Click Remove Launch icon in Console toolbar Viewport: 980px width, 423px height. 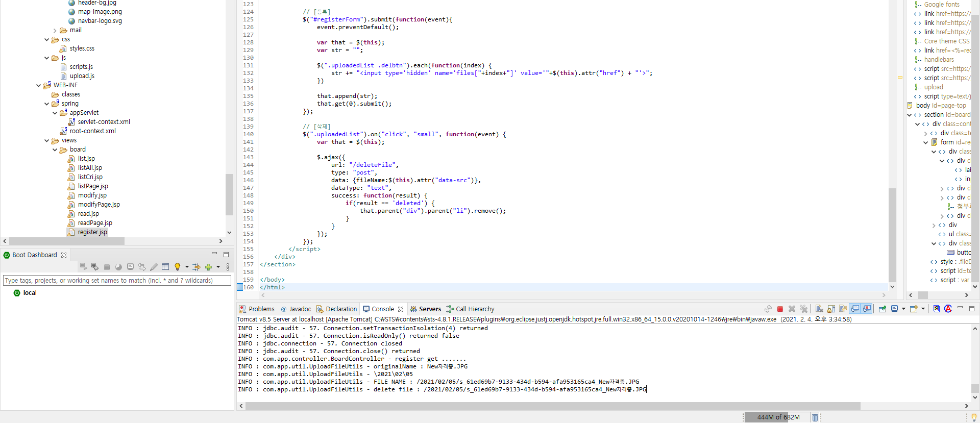click(792, 309)
